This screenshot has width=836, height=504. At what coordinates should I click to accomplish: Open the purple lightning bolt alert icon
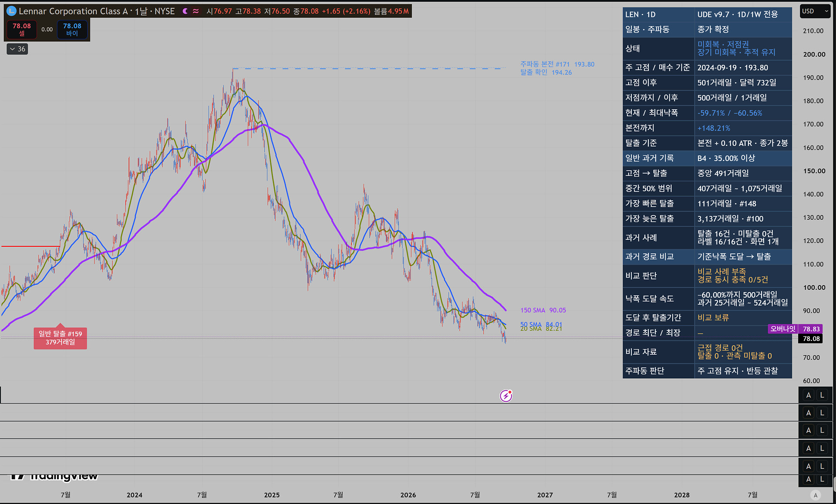(x=506, y=396)
